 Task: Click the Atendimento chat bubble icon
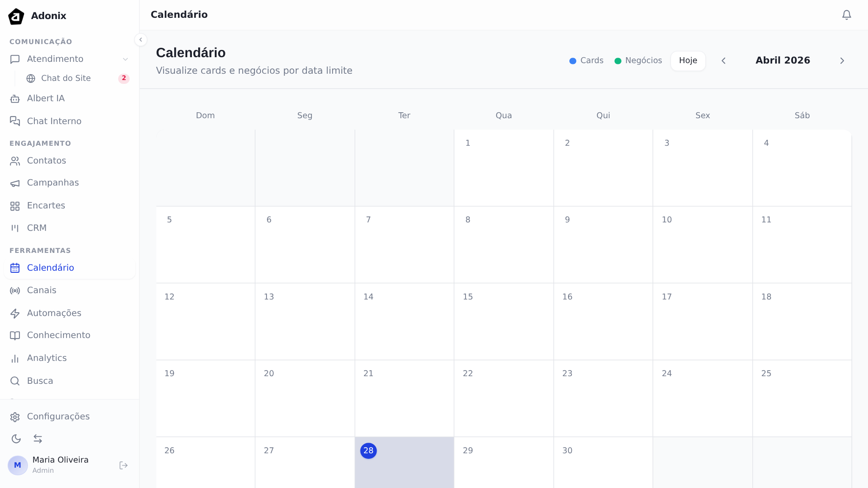(x=15, y=59)
